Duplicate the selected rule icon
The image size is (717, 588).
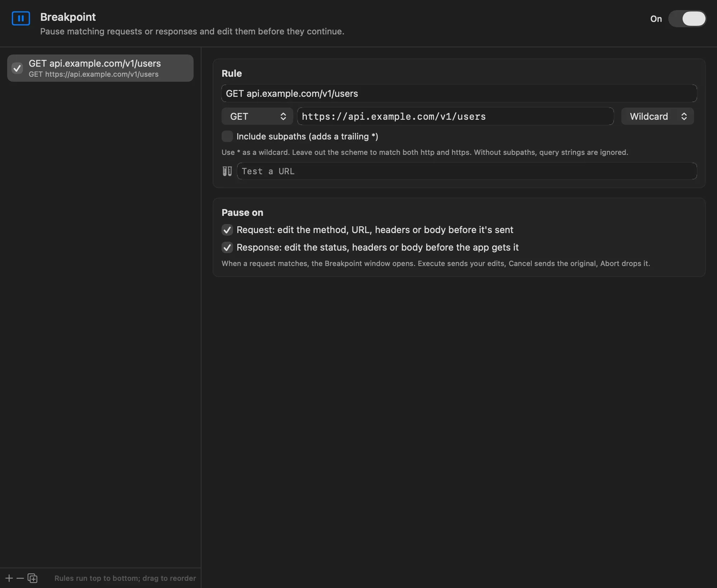coord(33,578)
